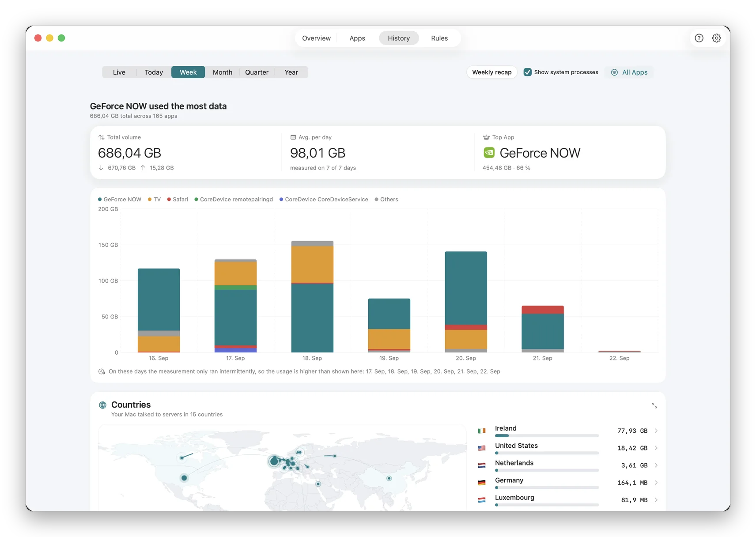Click the United States flag icon
The height and width of the screenshot is (537, 756).
click(x=482, y=448)
